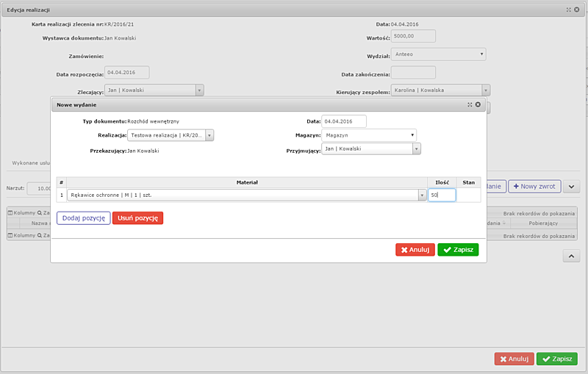Cancel the Nowe wydanie dialog with Anuluj
The image size is (588, 374).
coord(415,250)
